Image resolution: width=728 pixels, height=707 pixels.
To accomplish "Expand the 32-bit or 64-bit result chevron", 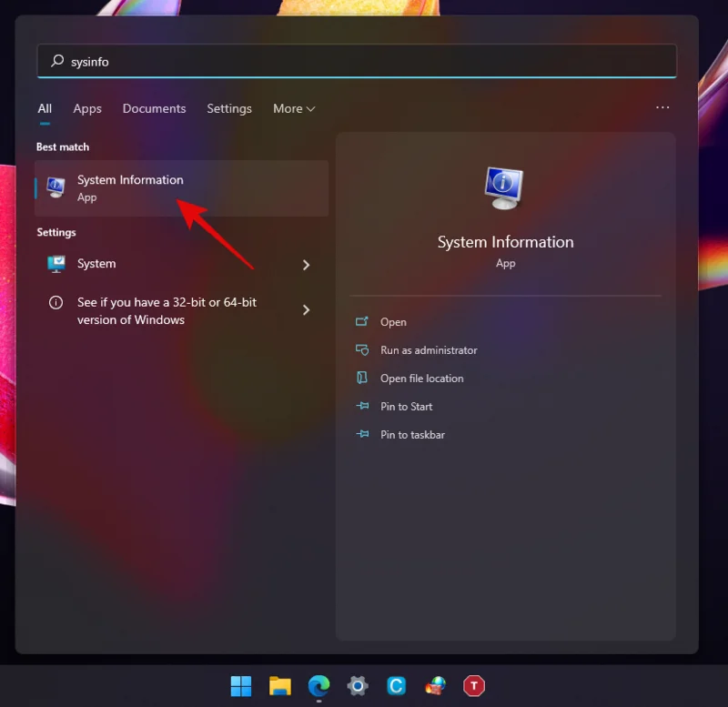I will click(x=306, y=309).
